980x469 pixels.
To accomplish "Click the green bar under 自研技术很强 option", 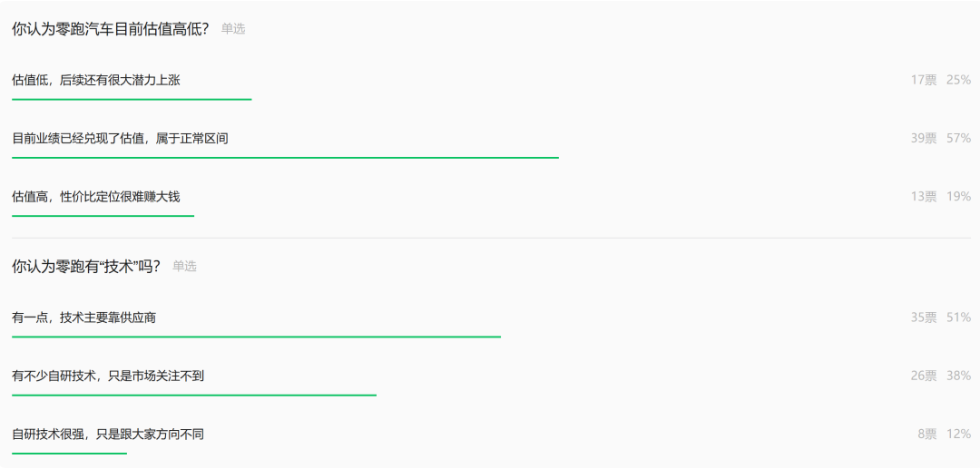I will (69, 453).
